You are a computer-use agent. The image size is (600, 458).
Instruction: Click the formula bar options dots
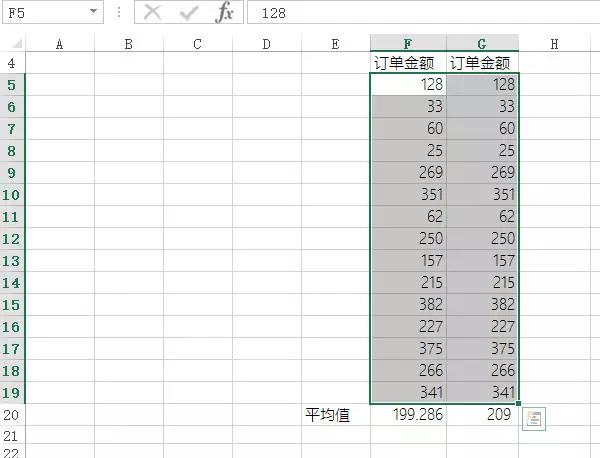tap(119, 13)
